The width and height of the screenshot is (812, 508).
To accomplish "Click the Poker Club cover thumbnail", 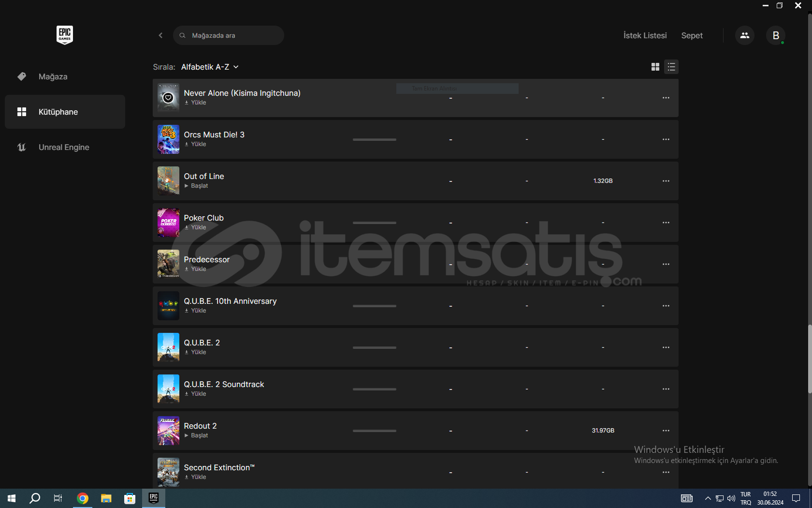I will point(168,223).
